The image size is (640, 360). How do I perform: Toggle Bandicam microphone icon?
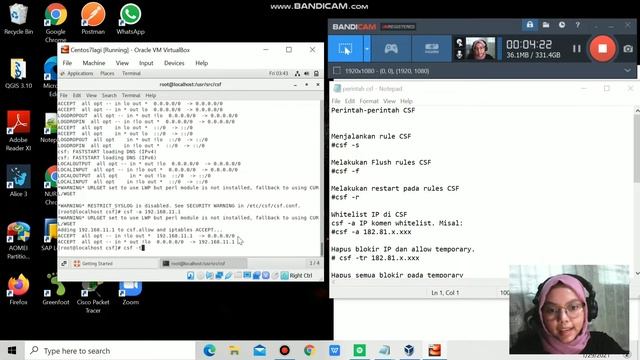459,54
